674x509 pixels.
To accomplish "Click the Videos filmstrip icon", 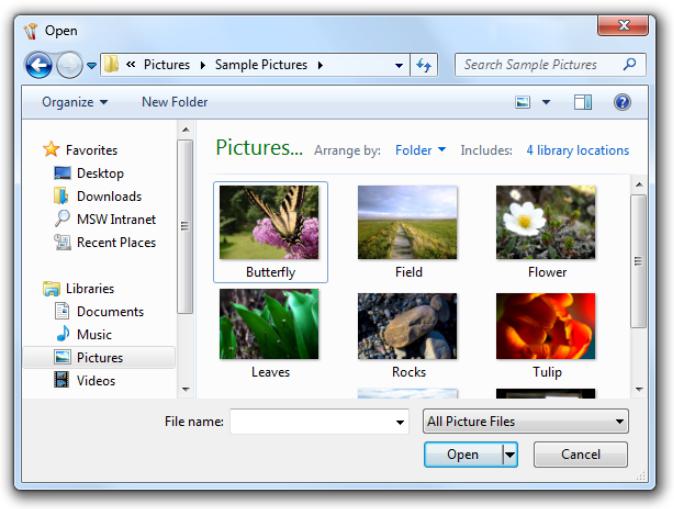I will pos(61,380).
